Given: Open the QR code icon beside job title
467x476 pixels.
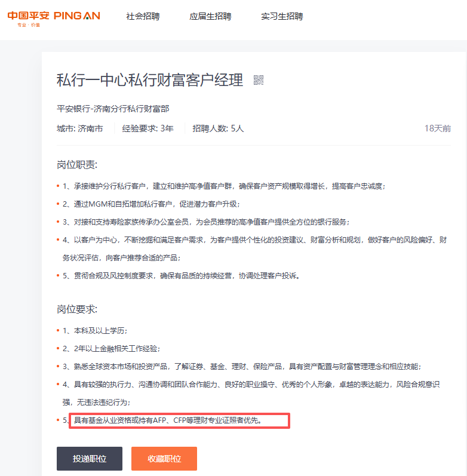Looking at the screenshot, I should point(259,80).
